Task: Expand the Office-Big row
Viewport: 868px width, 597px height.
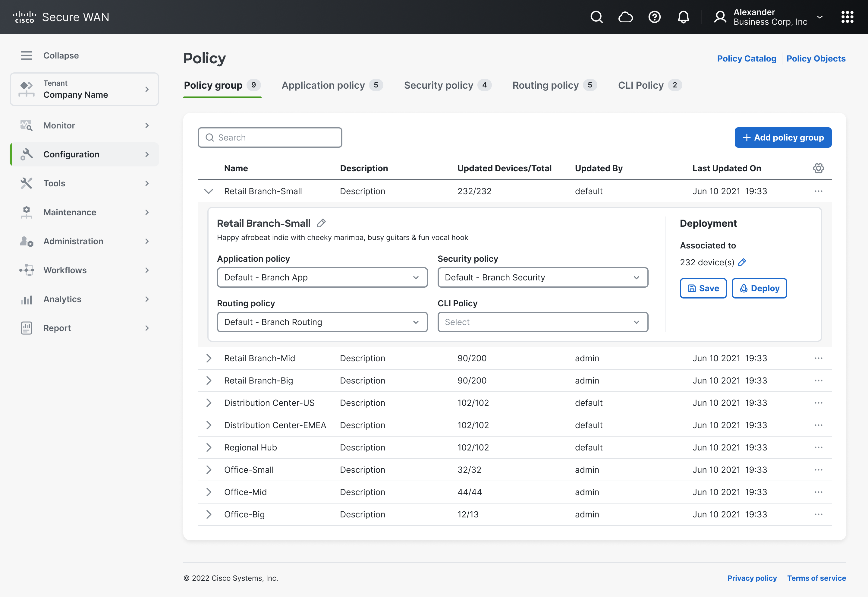Action: 209,514
